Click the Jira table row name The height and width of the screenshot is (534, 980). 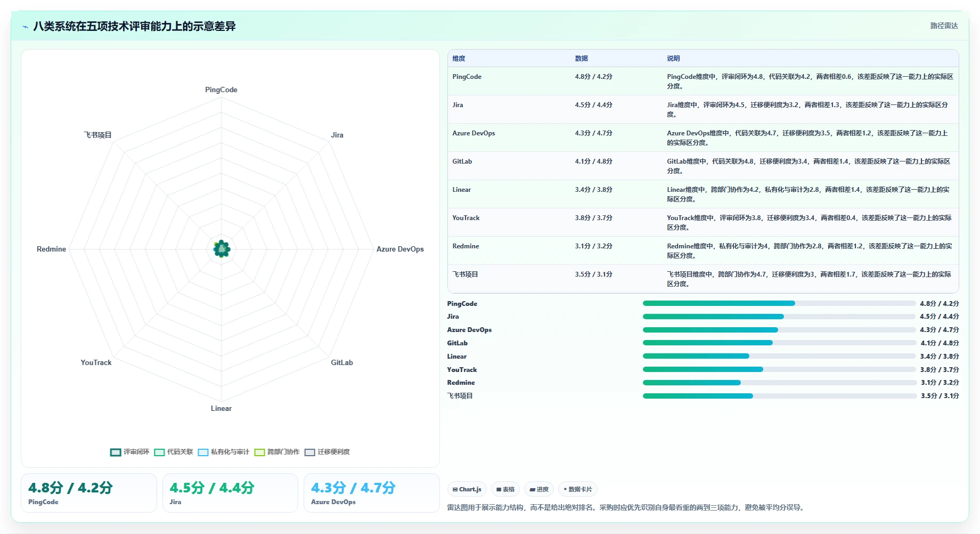pyautogui.click(x=458, y=105)
